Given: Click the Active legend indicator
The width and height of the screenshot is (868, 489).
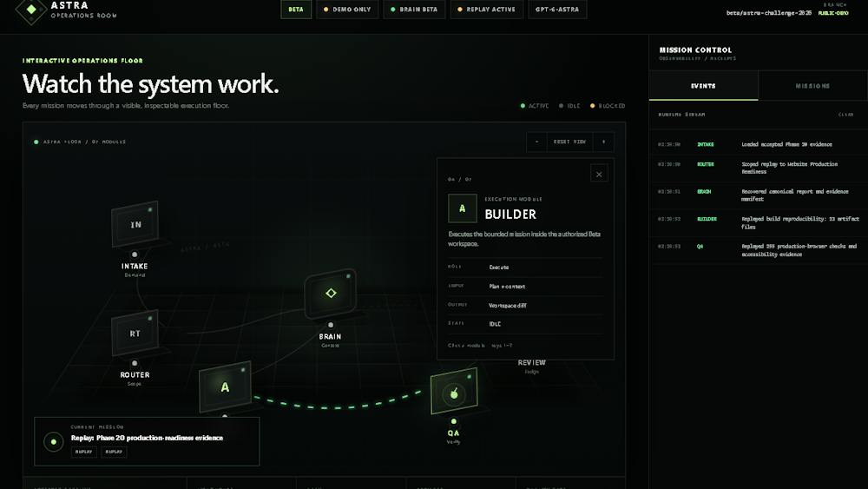Looking at the screenshot, I should pos(535,106).
